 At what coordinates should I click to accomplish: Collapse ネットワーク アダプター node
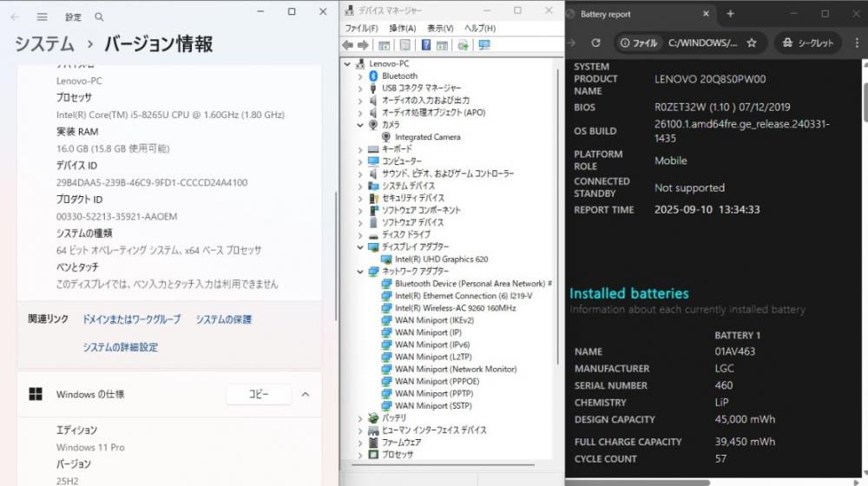(360, 272)
